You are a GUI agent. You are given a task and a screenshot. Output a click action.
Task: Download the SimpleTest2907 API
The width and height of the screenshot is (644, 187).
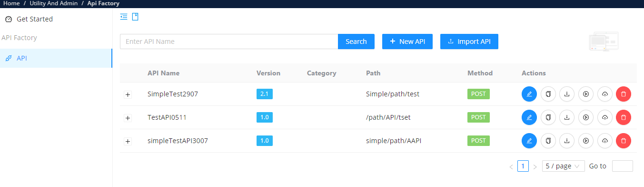pos(567,94)
